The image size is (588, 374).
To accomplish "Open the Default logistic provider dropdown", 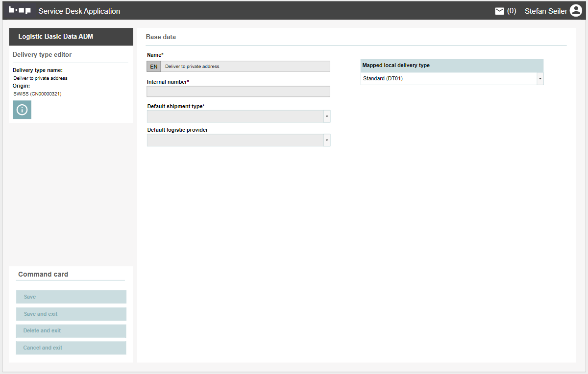I will point(327,140).
